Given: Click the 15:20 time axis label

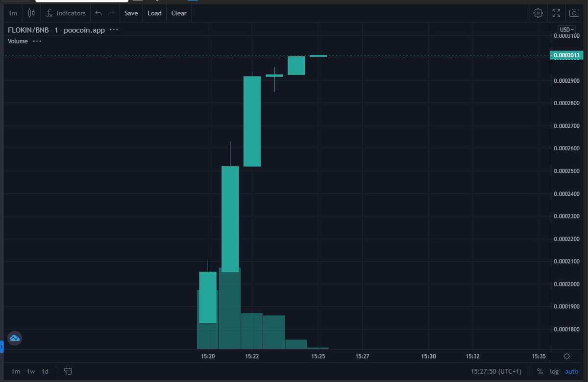Looking at the screenshot, I should (208, 356).
